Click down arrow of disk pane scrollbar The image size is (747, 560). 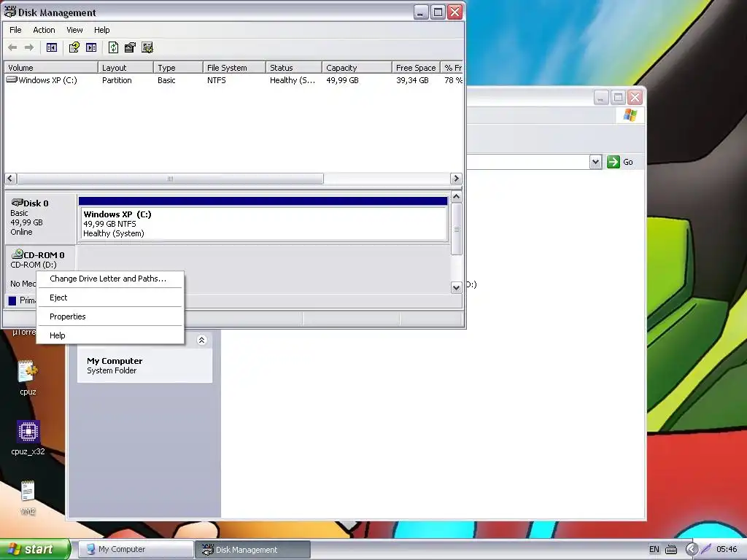point(457,287)
